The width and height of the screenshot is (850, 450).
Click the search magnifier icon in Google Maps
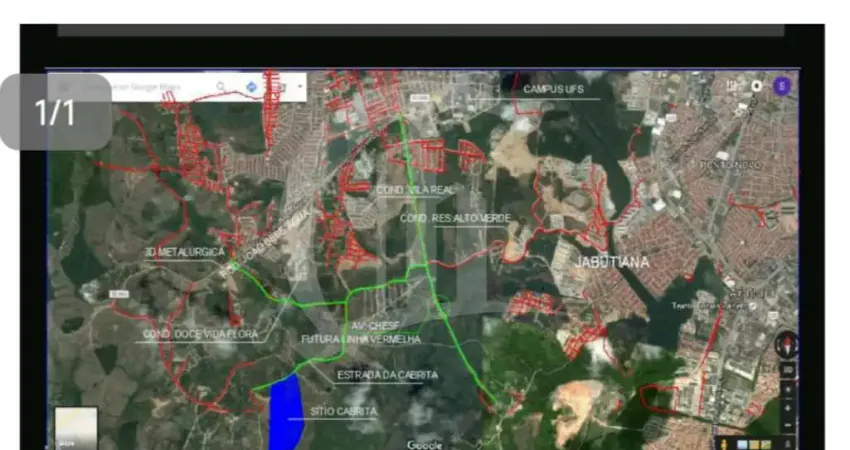click(221, 87)
